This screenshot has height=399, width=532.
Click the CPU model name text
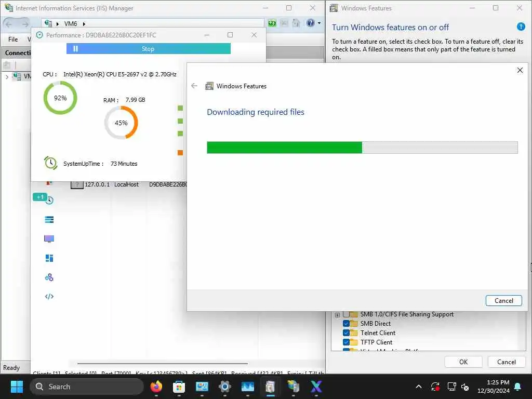120,74
